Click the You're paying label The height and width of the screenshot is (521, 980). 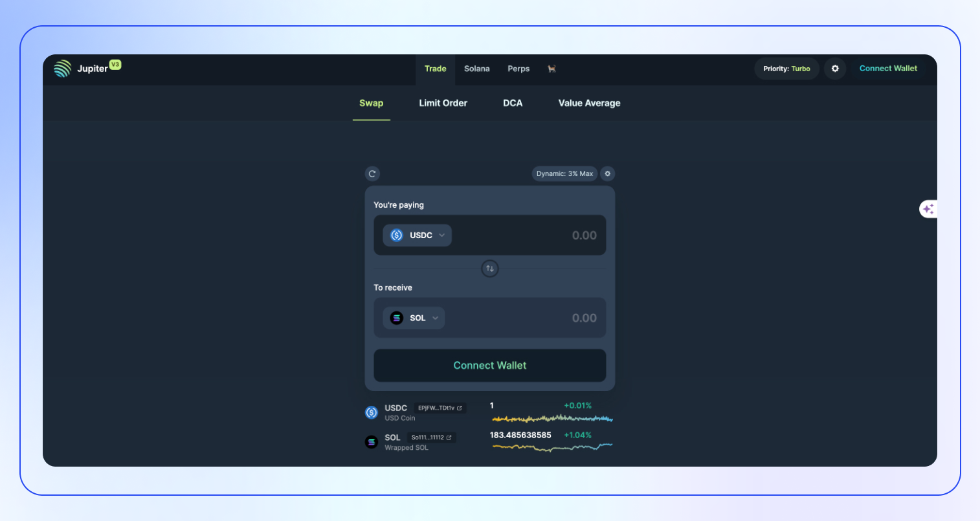click(x=399, y=205)
